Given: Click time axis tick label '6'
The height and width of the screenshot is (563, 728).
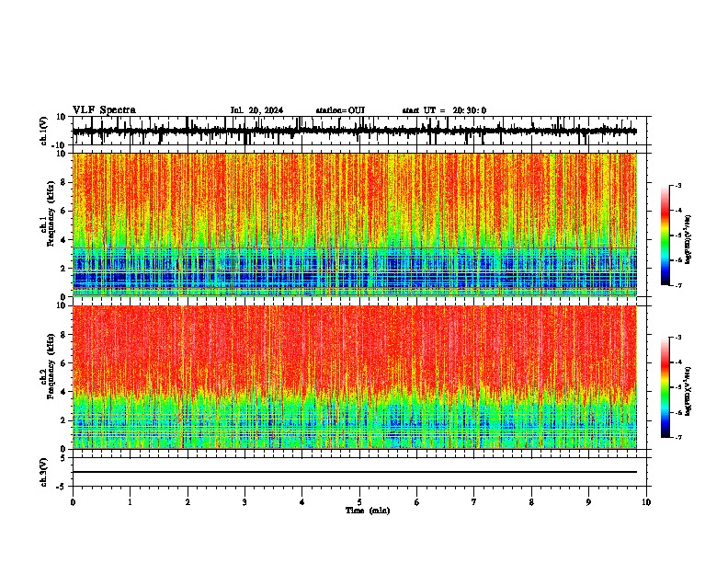Looking at the screenshot, I should (417, 502).
